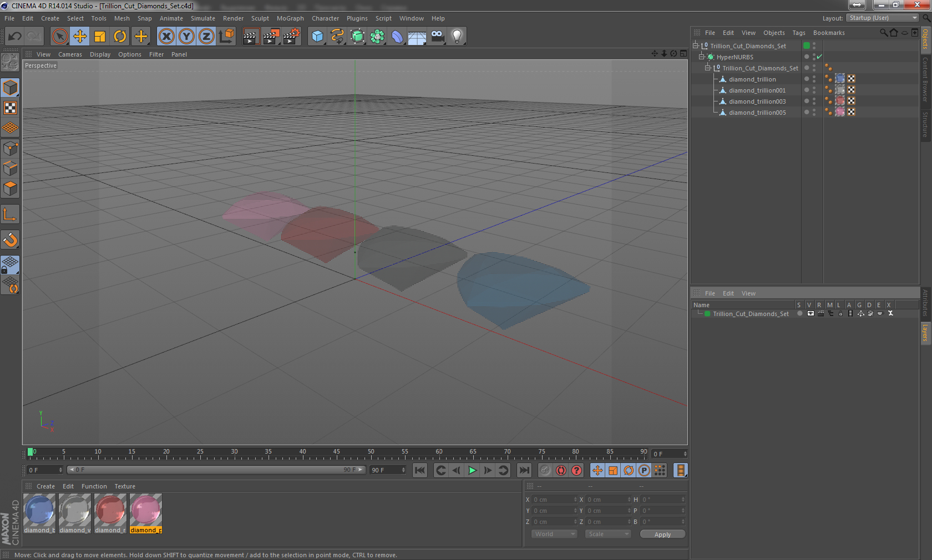The height and width of the screenshot is (560, 932).
Task: Open the spline pen tools icon
Action: coord(337,37)
